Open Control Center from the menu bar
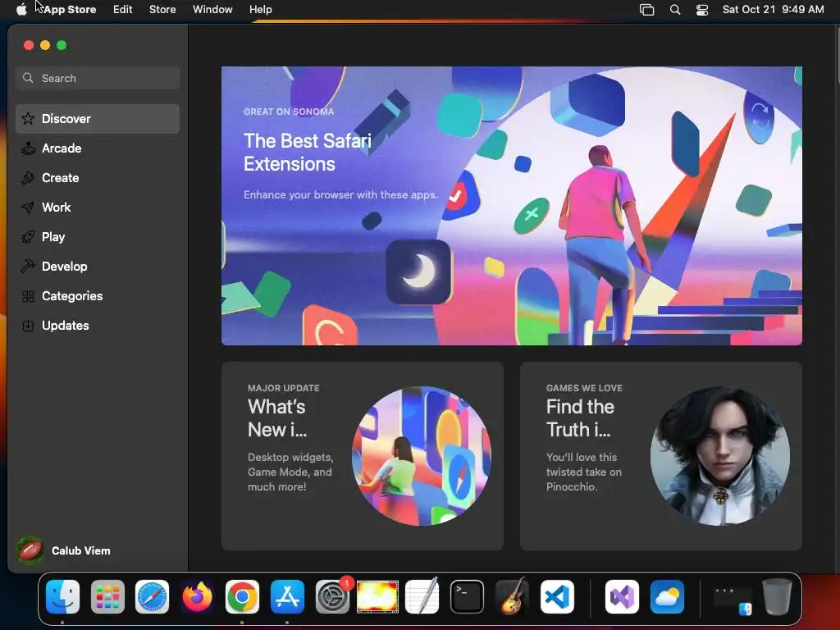Screen dimensions: 840x630 pos(702,10)
